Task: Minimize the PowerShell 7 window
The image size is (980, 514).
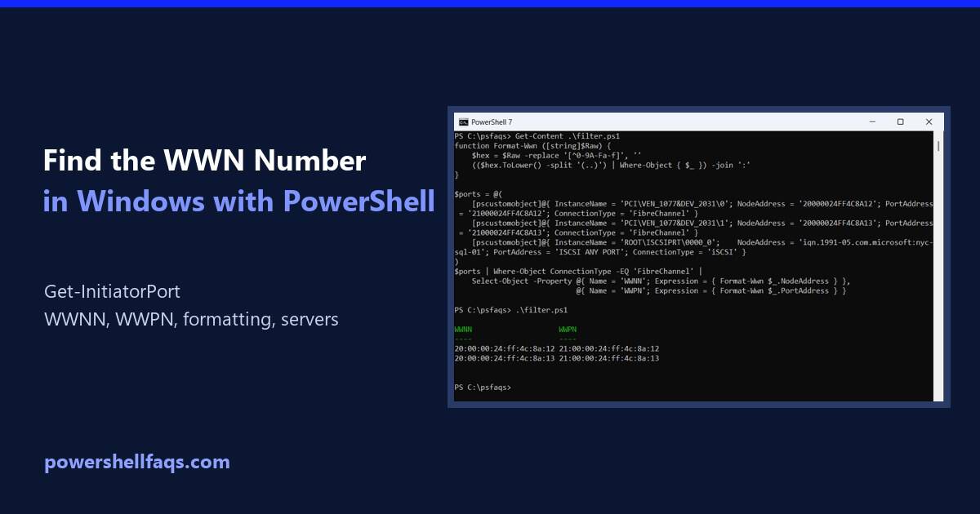Action: (x=871, y=122)
